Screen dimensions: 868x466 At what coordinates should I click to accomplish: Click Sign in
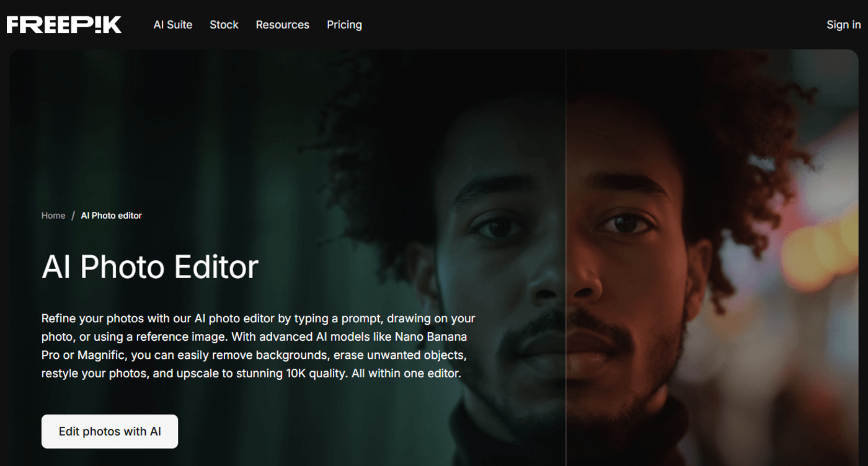843,25
